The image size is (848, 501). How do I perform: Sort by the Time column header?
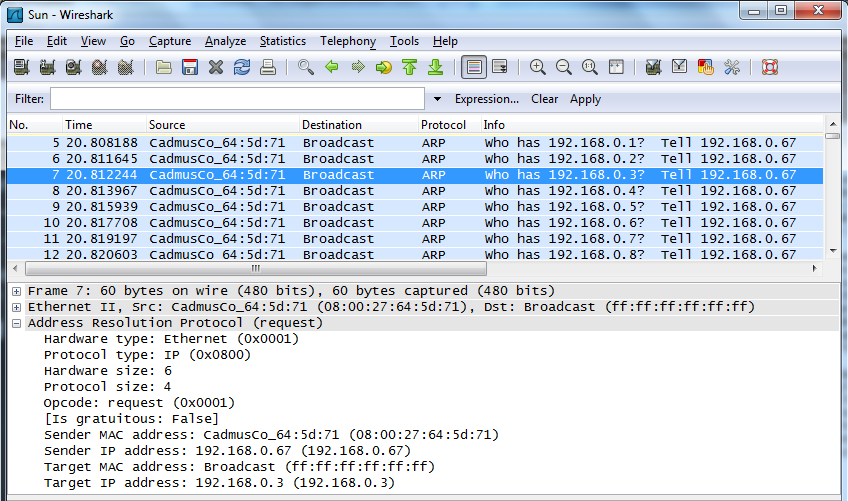pyautogui.click(x=104, y=125)
